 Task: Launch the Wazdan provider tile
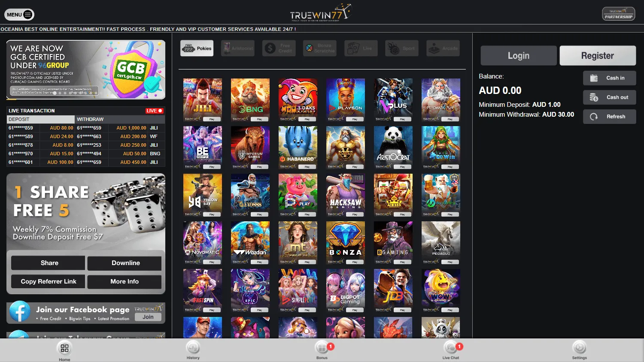[x=250, y=243]
